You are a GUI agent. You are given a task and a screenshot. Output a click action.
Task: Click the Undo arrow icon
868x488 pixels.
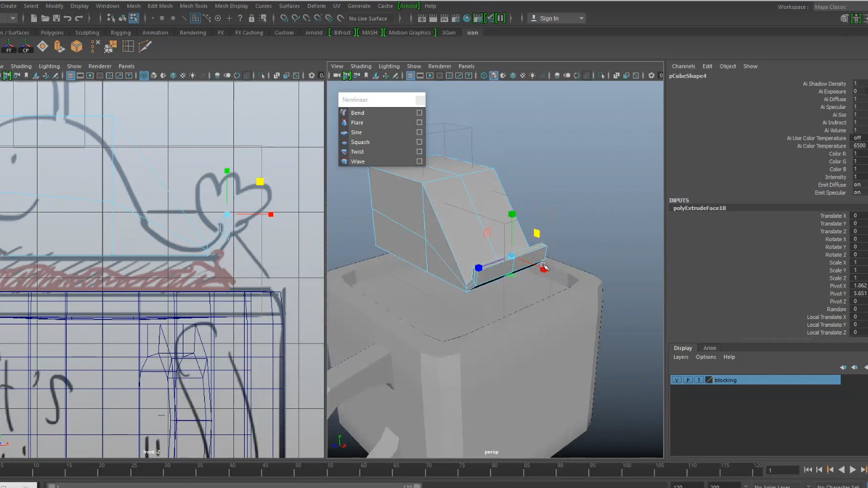point(67,18)
